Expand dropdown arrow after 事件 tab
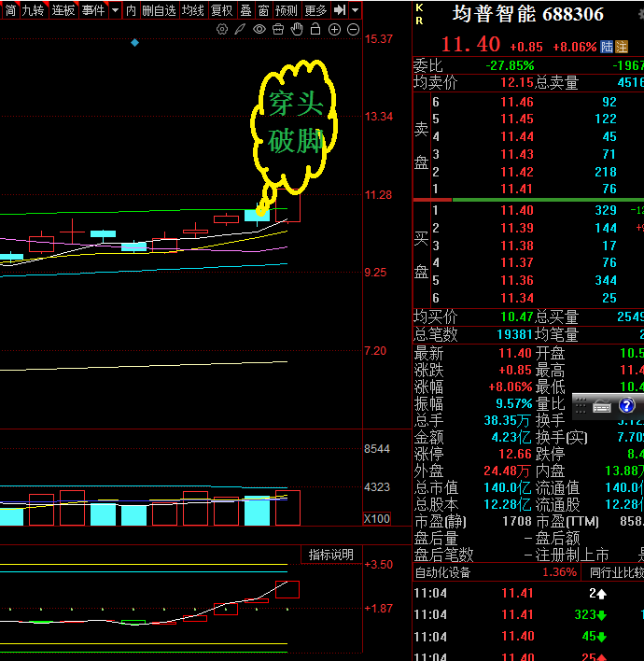Screen dimensions: 644x661 point(115,9)
